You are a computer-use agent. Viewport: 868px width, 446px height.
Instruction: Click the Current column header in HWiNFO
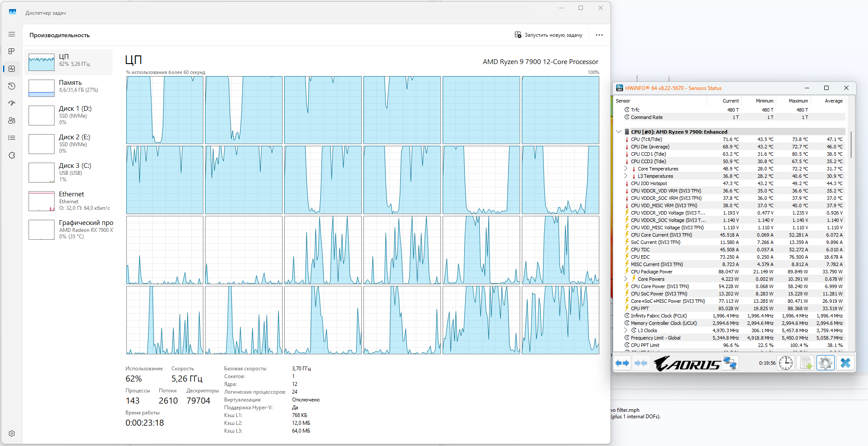coord(724,101)
